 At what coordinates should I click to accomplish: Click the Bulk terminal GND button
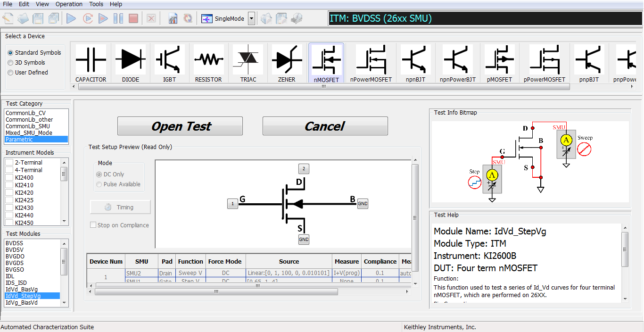point(363,204)
